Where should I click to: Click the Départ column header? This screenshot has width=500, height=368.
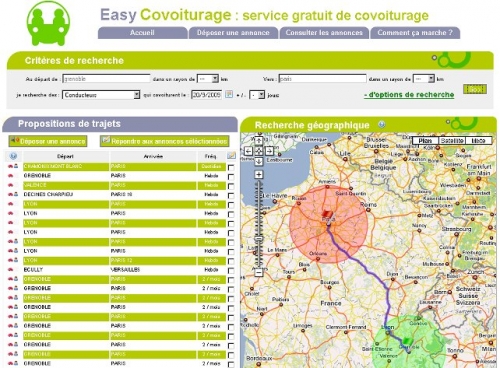(x=65, y=156)
